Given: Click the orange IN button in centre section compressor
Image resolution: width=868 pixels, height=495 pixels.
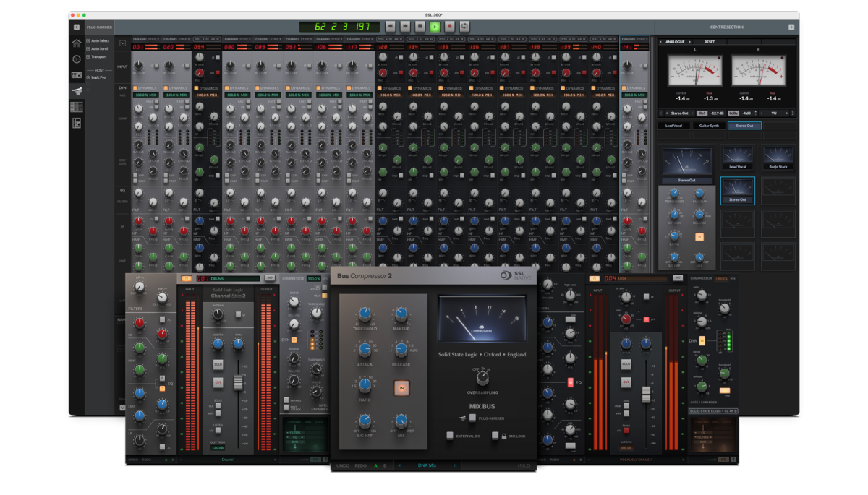Looking at the screenshot, I should point(699,236).
